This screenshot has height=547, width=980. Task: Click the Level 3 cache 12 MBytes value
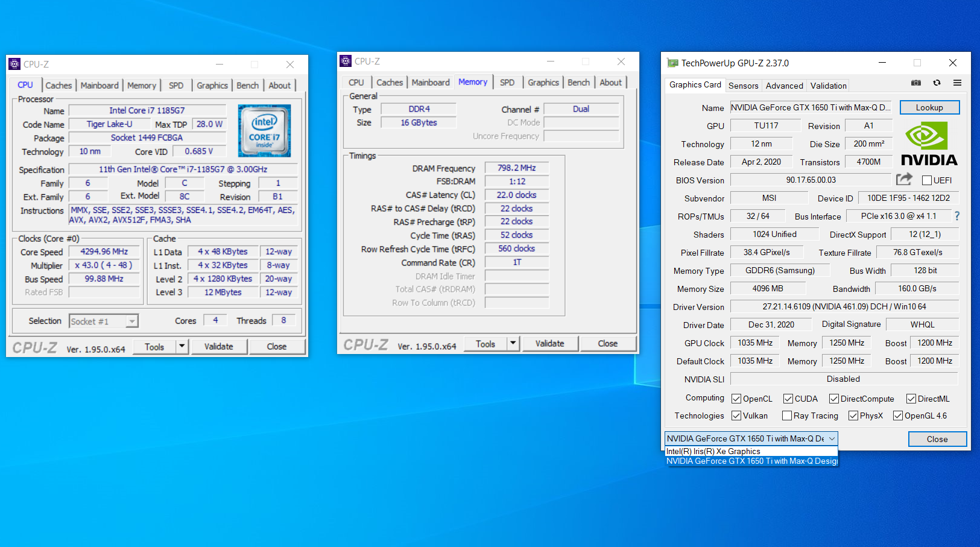223,292
